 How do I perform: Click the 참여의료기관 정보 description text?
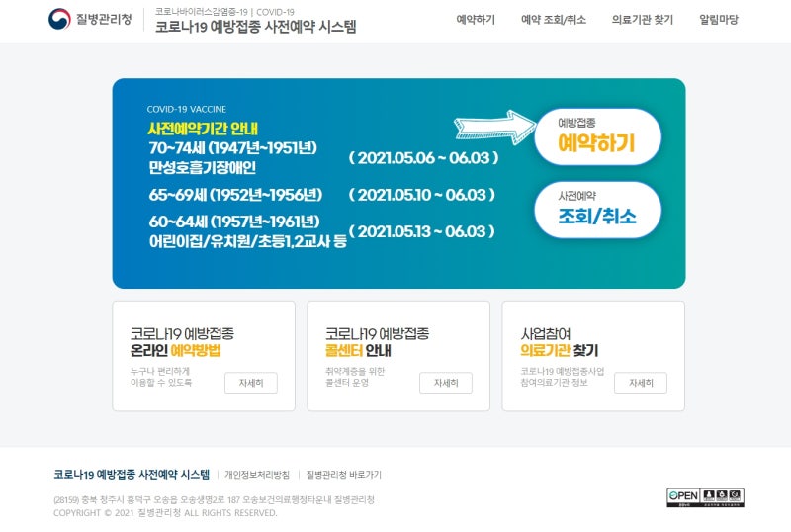click(554, 382)
